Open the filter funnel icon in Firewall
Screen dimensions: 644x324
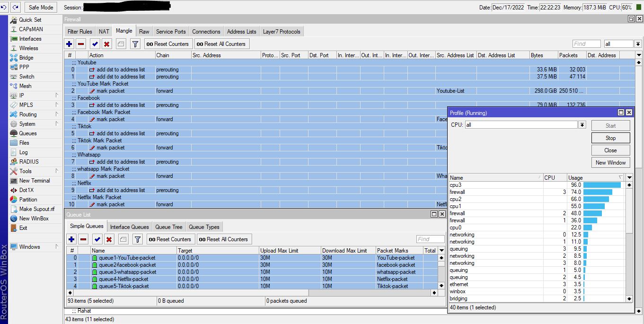135,44
